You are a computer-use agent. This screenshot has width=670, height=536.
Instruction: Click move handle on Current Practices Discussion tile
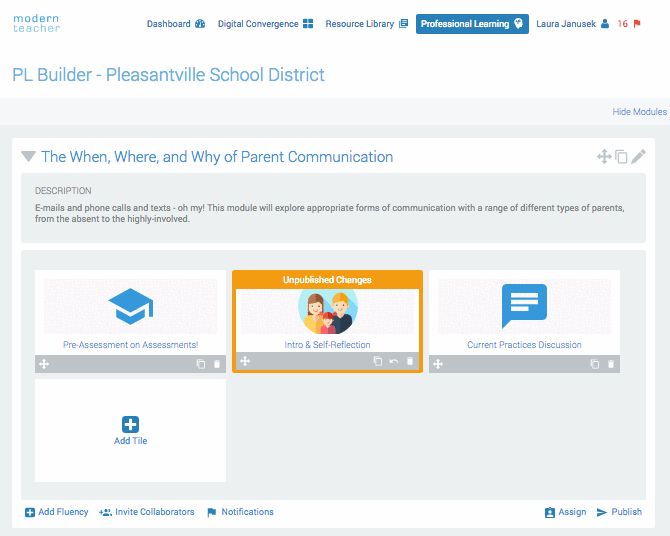(438, 364)
